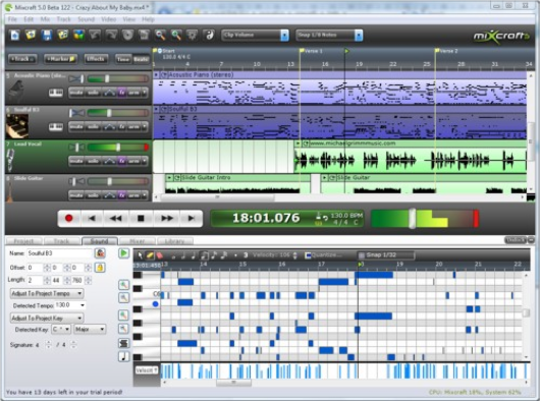Click the Open Project folder icon
Image resolution: width=540 pixels, height=401 pixels.
point(30,35)
